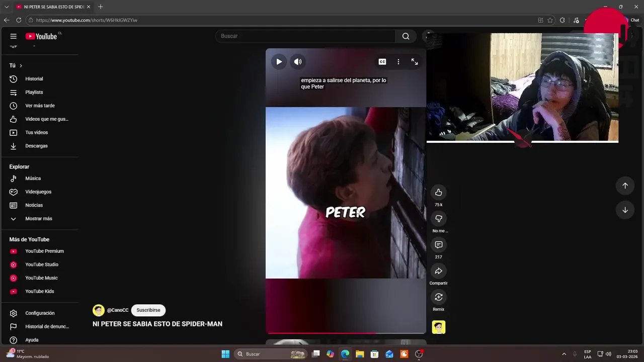
Task: Open channel avatar below Remix
Action: point(439,327)
